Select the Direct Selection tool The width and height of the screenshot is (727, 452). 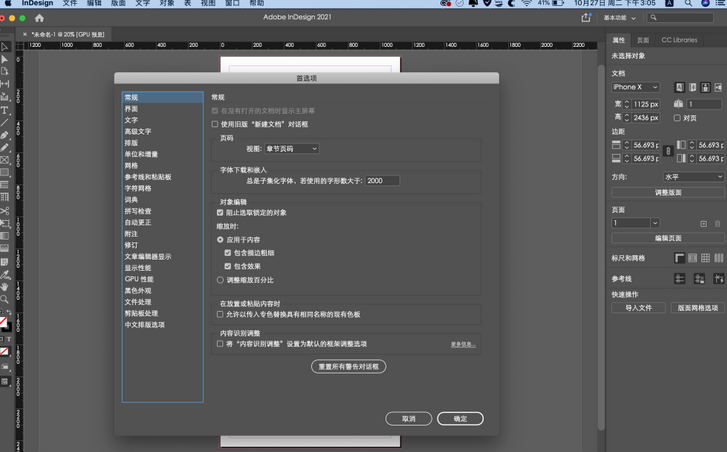[x=5, y=59]
